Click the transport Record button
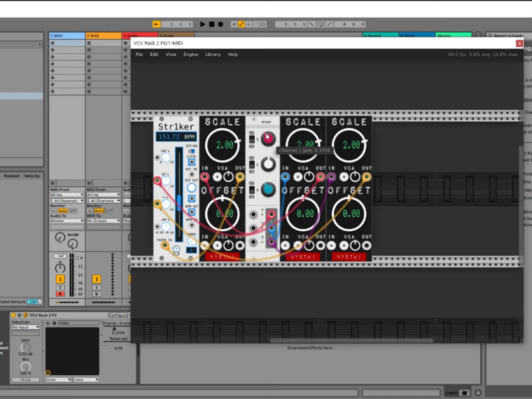 (220, 25)
